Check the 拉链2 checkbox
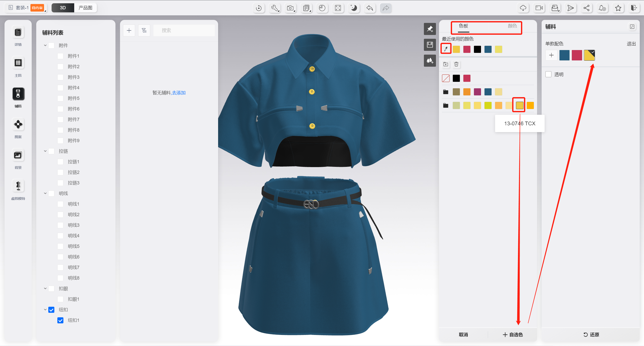 (60, 172)
